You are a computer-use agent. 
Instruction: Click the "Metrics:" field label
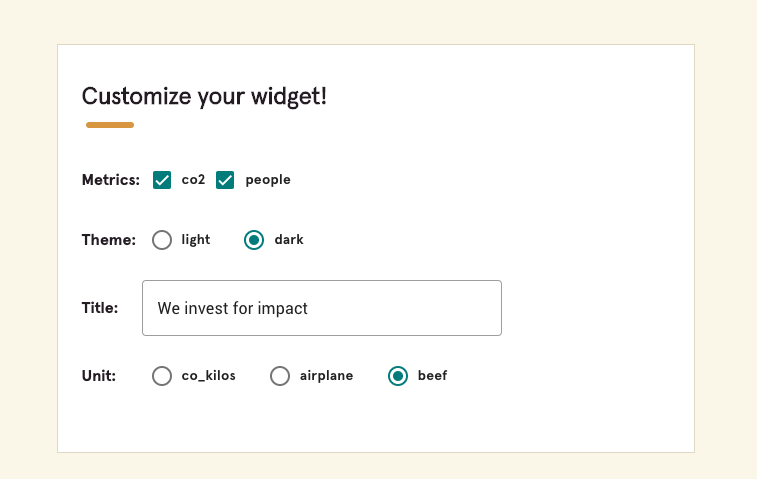click(x=110, y=180)
